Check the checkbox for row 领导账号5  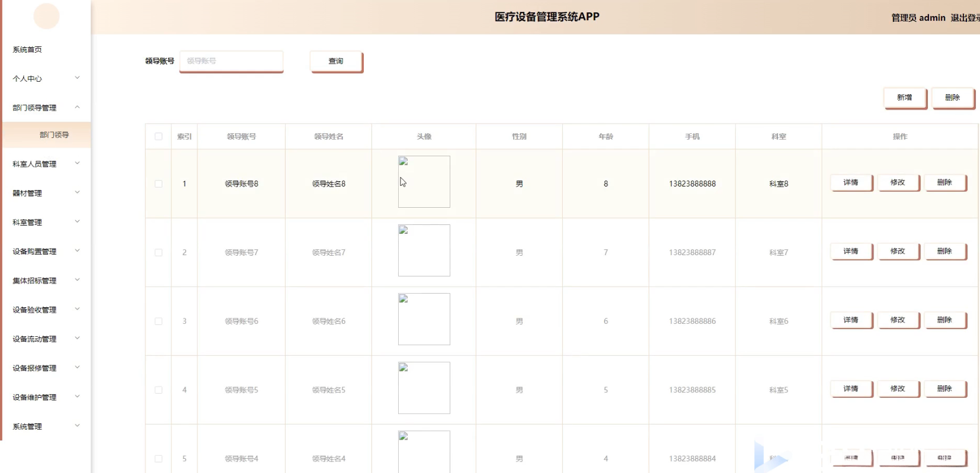(x=158, y=390)
